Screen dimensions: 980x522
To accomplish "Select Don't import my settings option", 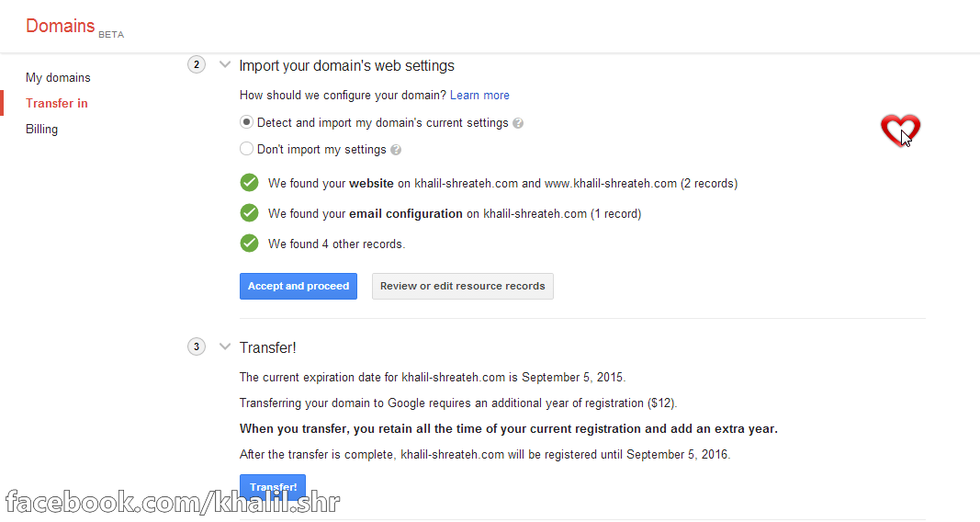I will point(246,149).
